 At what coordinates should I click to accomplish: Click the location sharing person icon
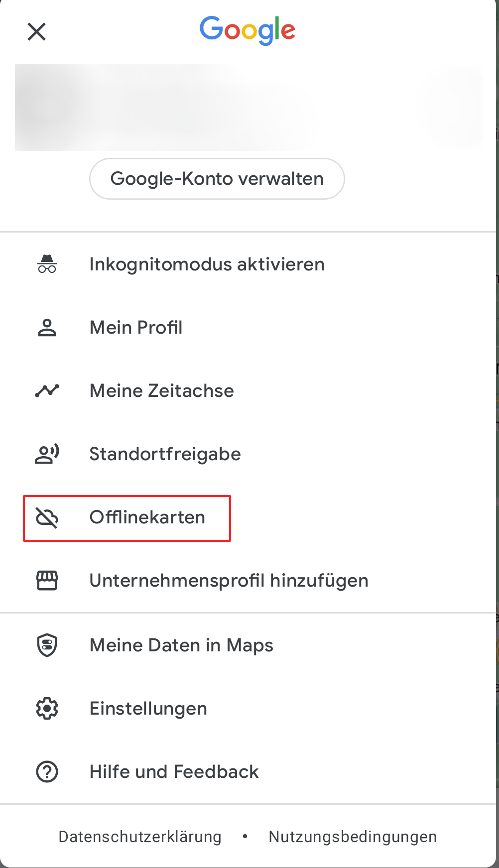(x=47, y=454)
